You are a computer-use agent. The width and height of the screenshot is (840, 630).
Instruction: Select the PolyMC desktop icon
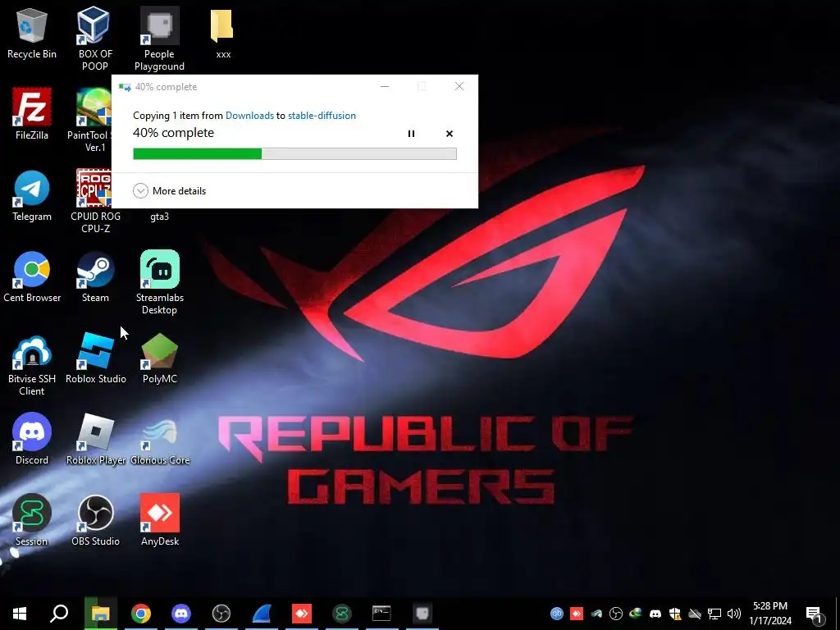pyautogui.click(x=159, y=358)
